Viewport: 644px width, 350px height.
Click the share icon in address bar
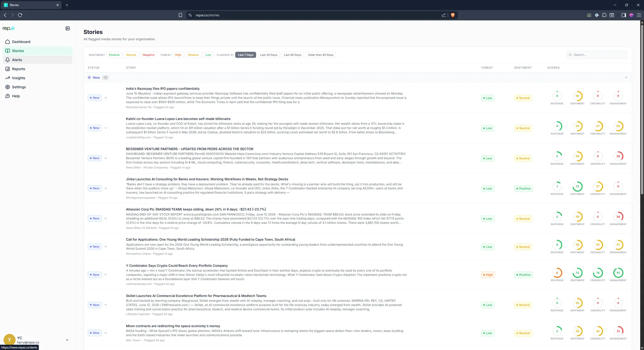click(x=444, y=15)
